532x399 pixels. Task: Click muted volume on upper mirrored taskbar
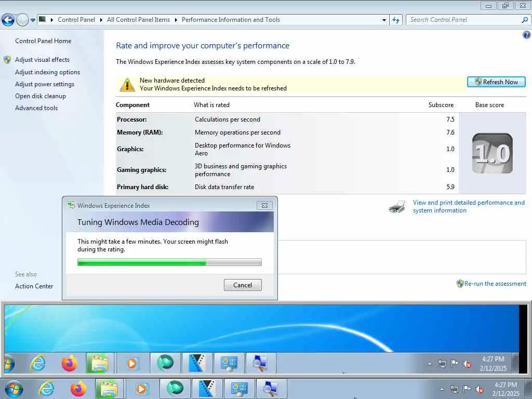pos(467,364)
